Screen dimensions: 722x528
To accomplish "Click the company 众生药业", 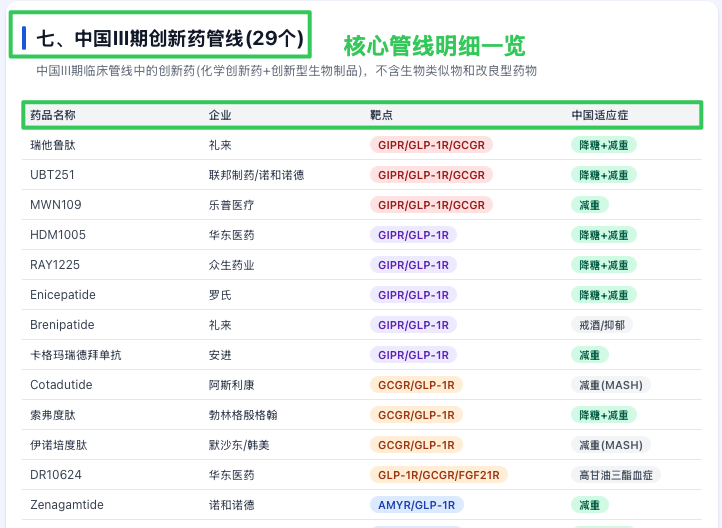I will pyautogui.click(x=231, y=265).
